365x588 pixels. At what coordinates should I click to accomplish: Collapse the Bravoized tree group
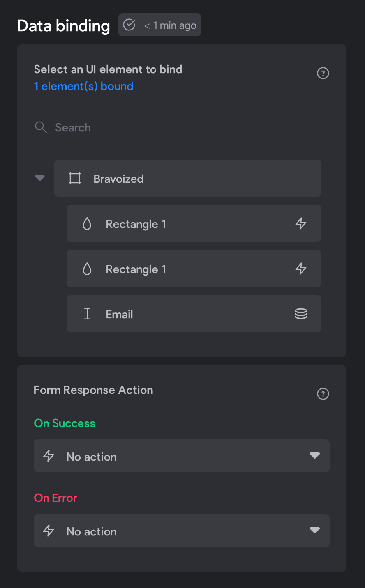coord(40,178)
